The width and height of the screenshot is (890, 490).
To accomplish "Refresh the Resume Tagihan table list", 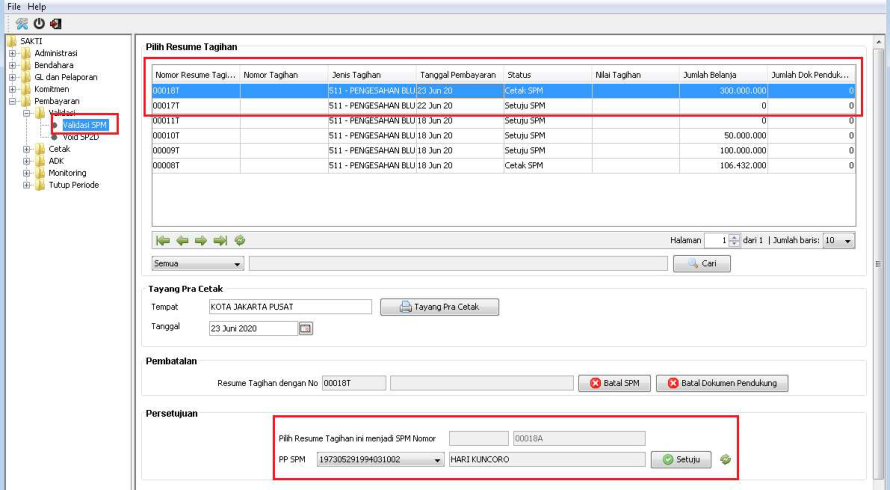I will [x=240, y=240].
